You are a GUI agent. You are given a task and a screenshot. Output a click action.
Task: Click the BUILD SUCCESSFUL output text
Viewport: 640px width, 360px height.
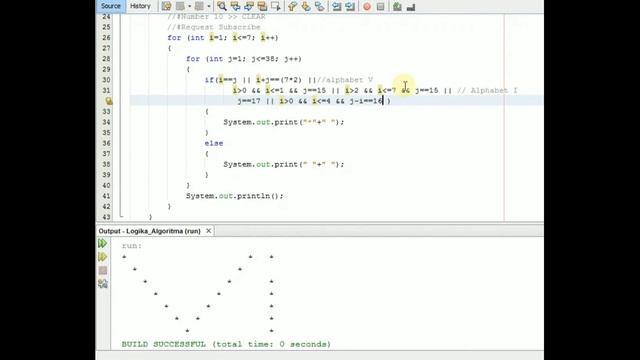(226, 344)
